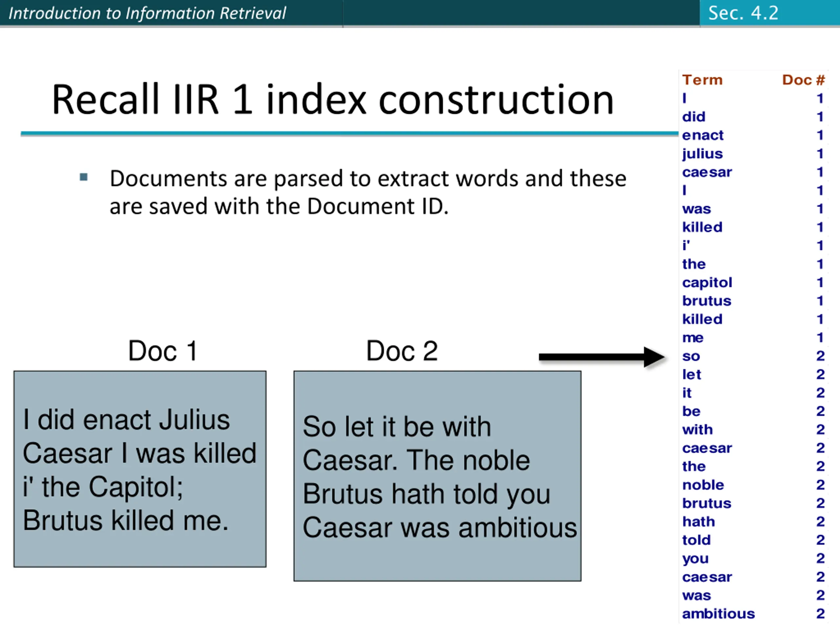The width and height of the screenshot is (840, 630).
Task: Click the Doc # value beside "did"
Action: [x=820, y=116]
